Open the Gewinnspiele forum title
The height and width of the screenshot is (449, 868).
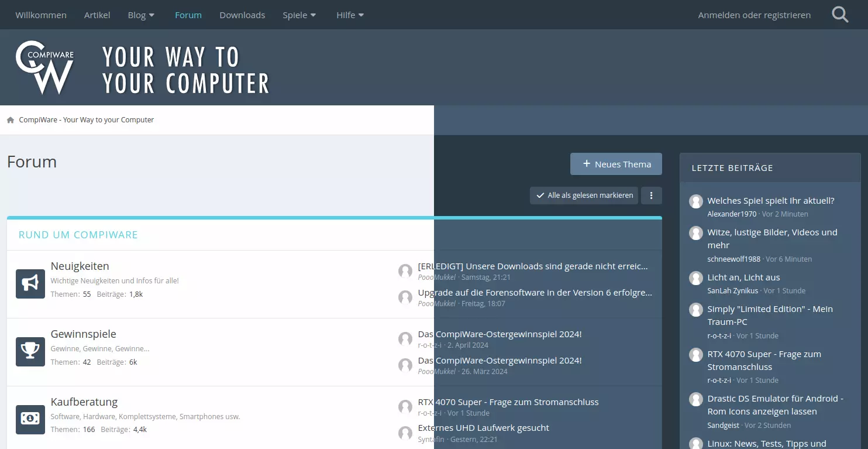(84, 334)
